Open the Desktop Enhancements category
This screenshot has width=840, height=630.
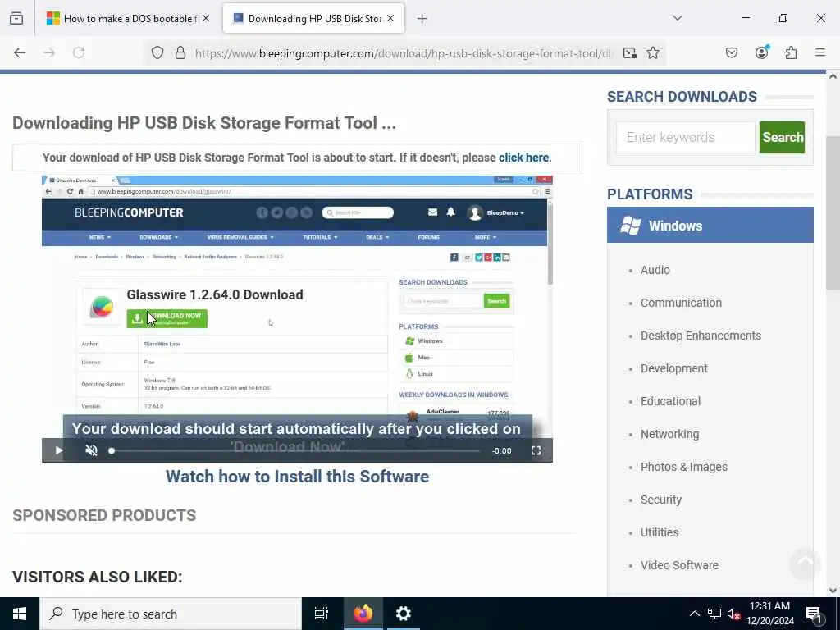701,336
